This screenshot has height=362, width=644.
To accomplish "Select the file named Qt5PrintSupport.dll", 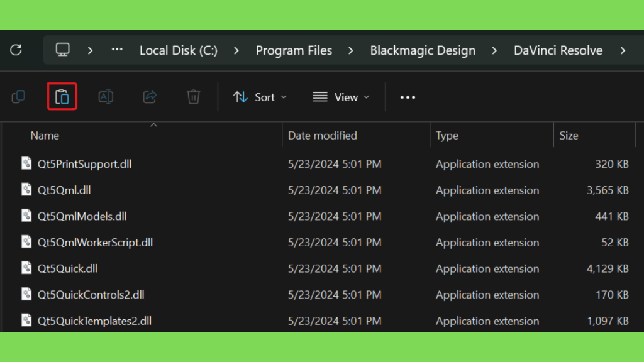I will click(85, 164).
